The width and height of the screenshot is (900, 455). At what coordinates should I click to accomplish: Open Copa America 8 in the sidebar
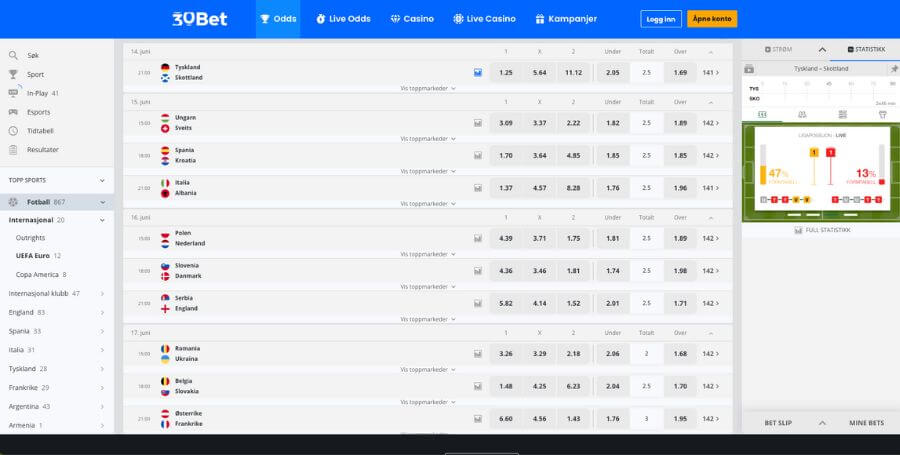point(41,274)
